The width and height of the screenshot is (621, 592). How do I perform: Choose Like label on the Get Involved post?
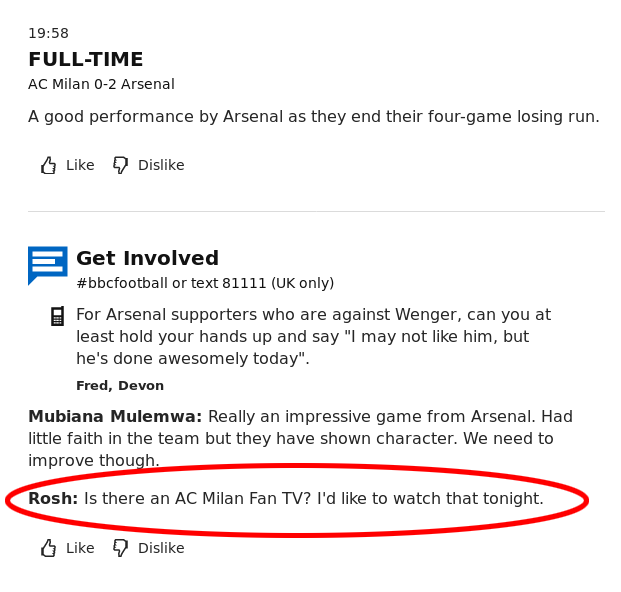(80, 548)
